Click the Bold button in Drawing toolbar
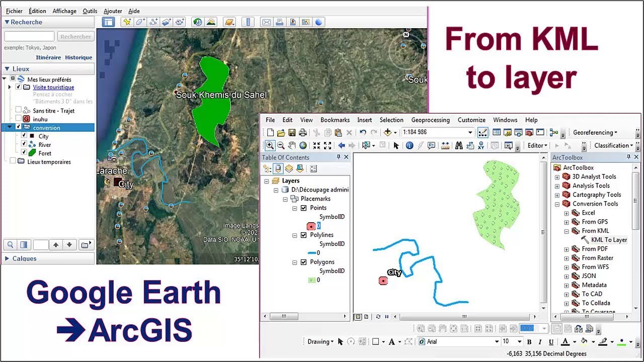The width and height of the screenshot is (644, 362). [529, 342]
